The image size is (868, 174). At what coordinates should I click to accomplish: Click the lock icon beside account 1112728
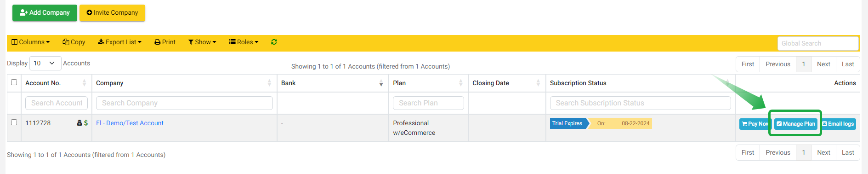pos(79,123)
